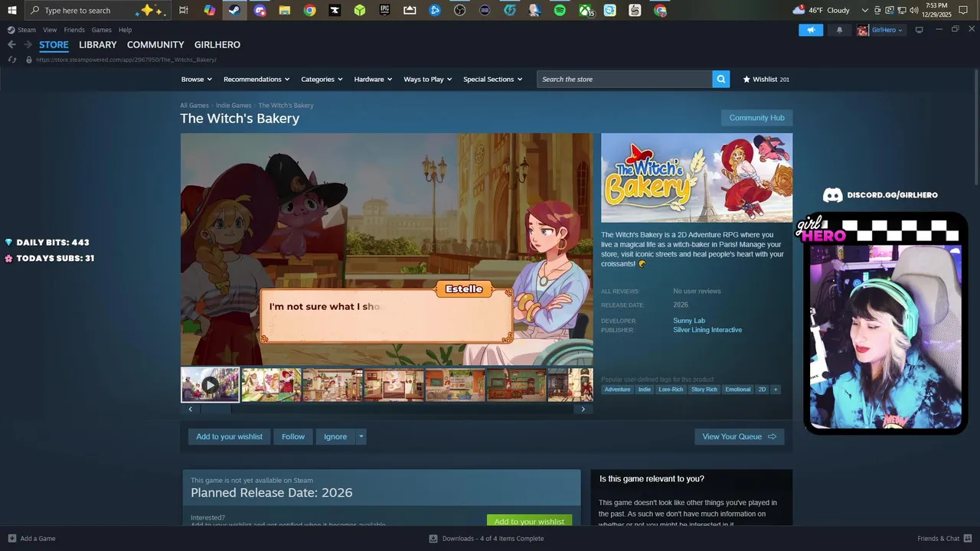Open the GIRLHERO profile tab

point(217,44)
